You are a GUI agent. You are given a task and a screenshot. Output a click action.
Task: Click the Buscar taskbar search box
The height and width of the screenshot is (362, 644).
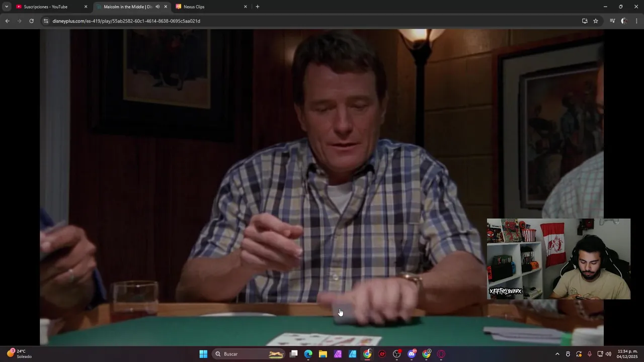coord(249,354)
